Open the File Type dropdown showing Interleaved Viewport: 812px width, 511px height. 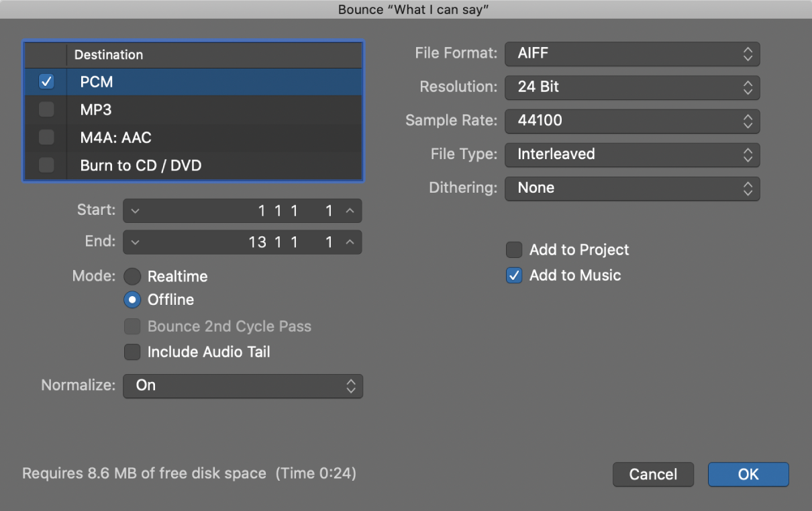(631, 154)
